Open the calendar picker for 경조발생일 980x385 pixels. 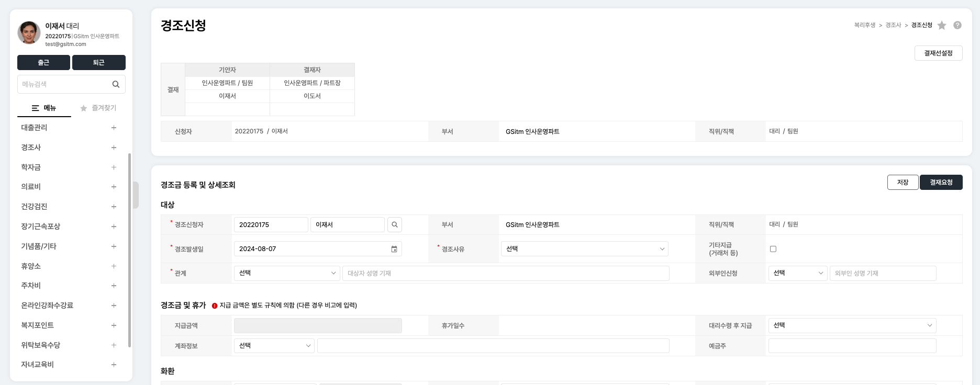(394, 249)
